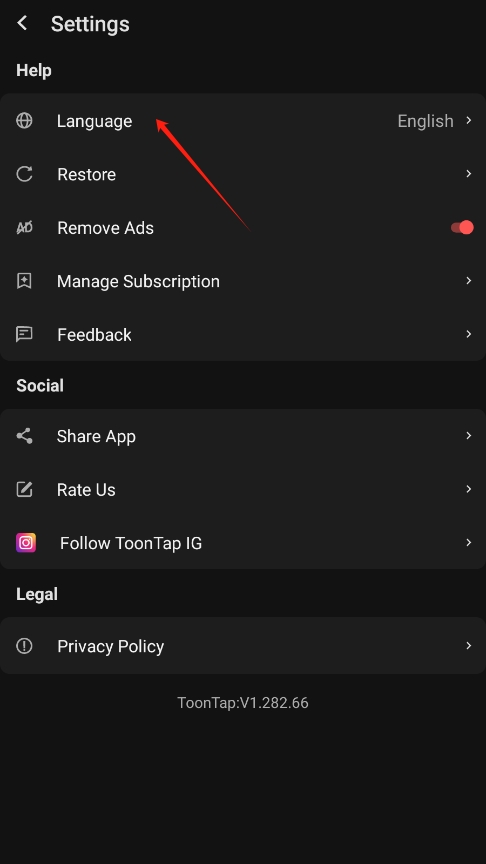
Task: Click the Manage Subscription bookmark-star icon
Action: pyautogui.click(x=24, y=280)
